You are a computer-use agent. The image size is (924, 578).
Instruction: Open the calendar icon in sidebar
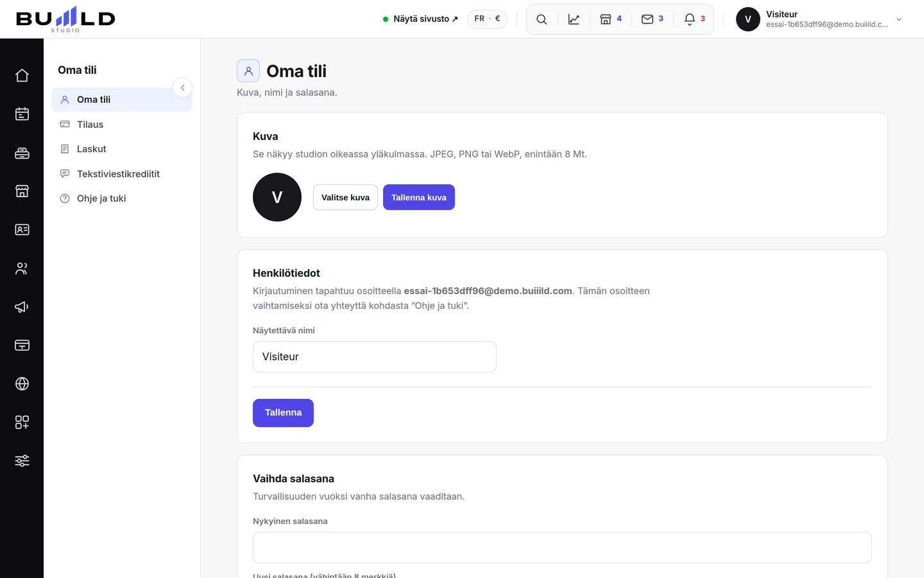tap(22, 114)
